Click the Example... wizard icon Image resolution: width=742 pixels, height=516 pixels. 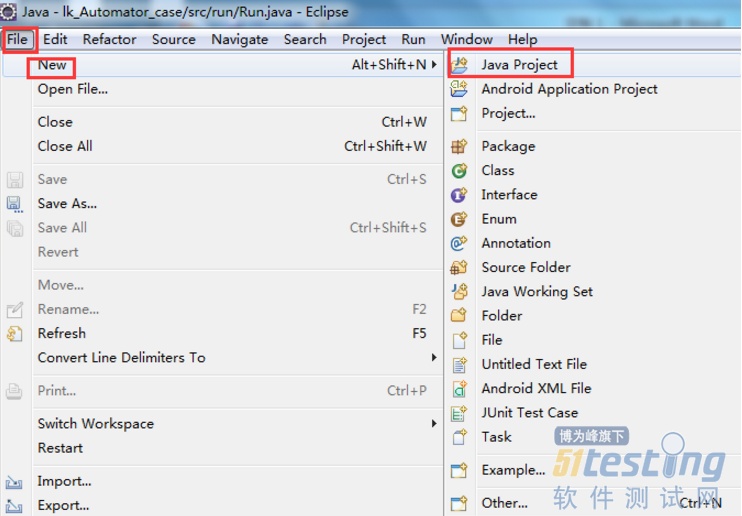click(x=459, y=470)
